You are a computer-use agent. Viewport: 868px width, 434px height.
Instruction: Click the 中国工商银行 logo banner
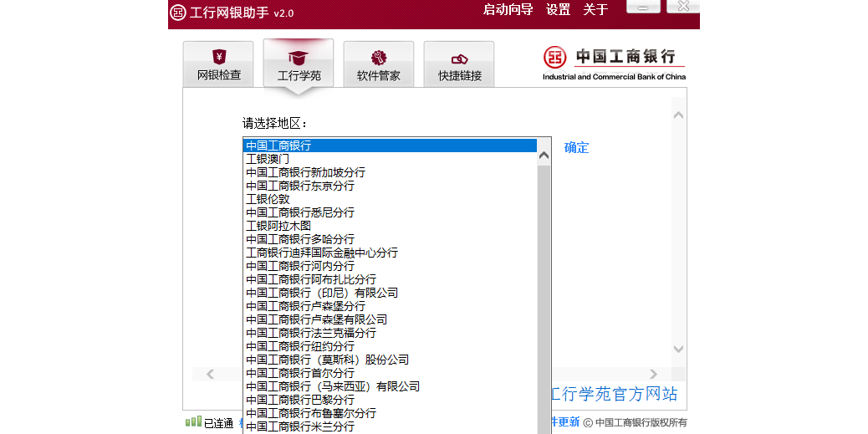[614, 63]
